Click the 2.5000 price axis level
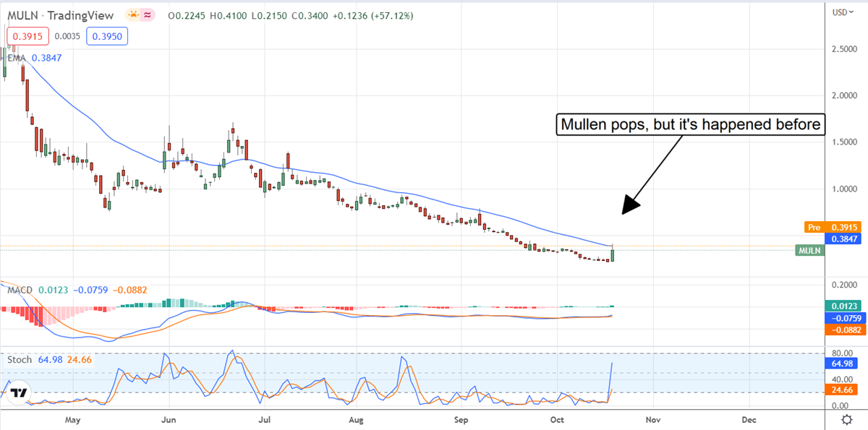 tap(845, 49)
